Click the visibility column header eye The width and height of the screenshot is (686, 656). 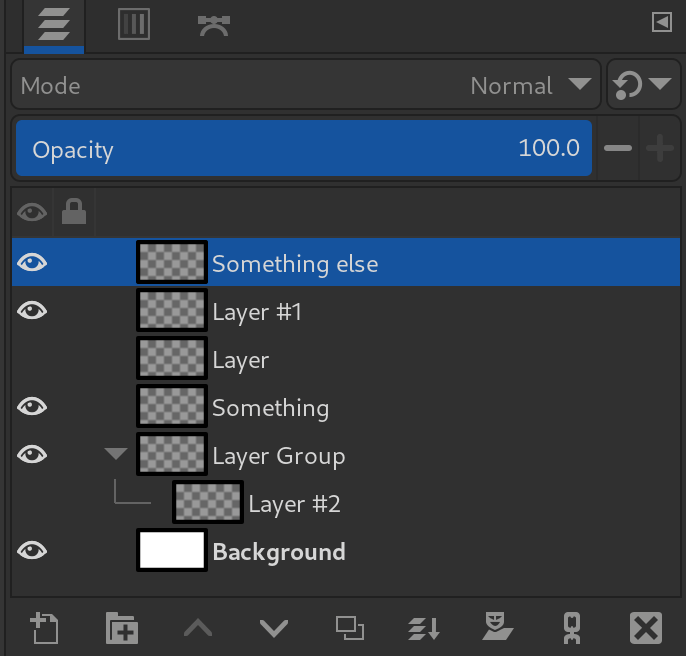click(32, 213)
